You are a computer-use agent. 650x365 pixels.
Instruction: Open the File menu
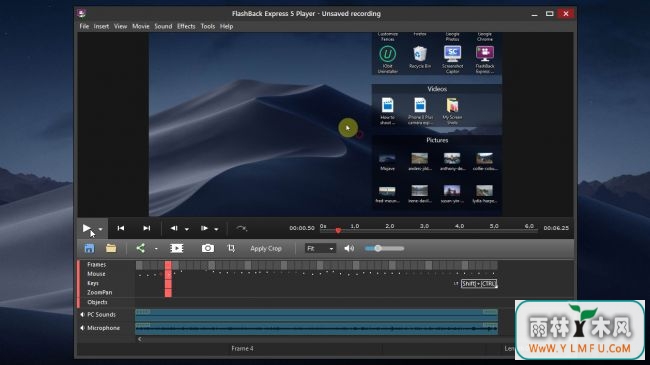[x=84, y=26]
